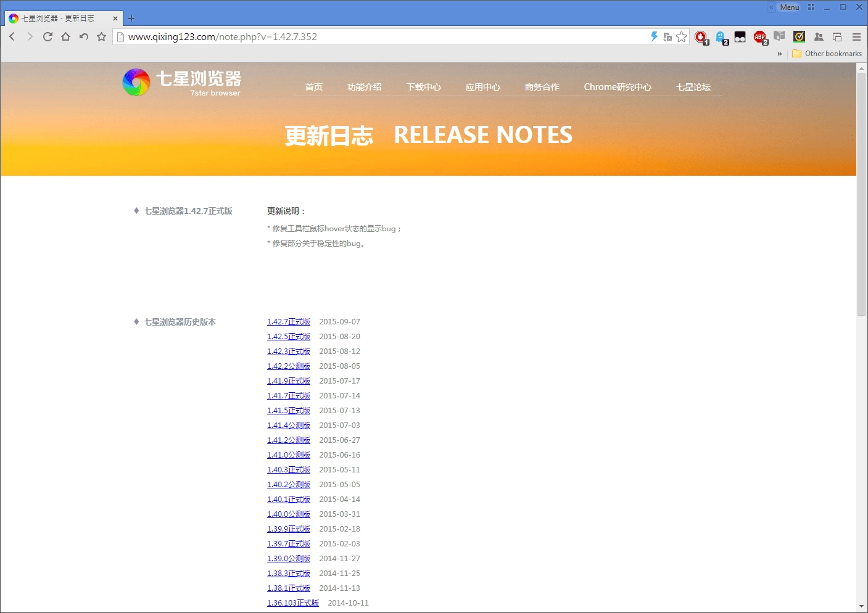This screenshot has height=613, width=868.
Task: Open the 1.42.2公测版 release link
Action: tap(289, 366)
